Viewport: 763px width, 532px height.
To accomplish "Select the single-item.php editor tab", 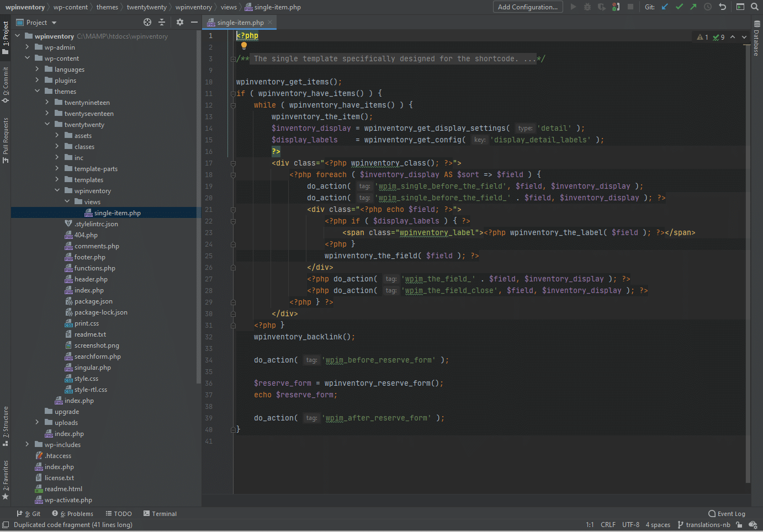I will 240,23.
